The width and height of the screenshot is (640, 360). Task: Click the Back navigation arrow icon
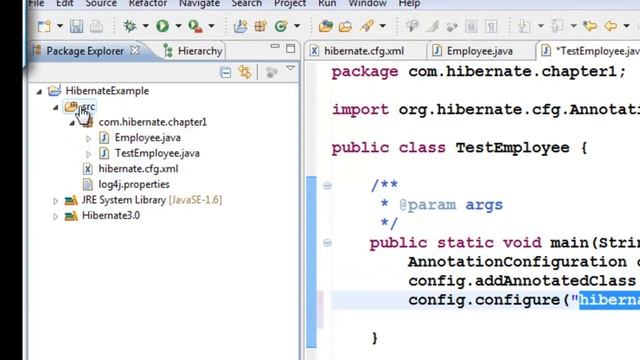coord(610,27)
